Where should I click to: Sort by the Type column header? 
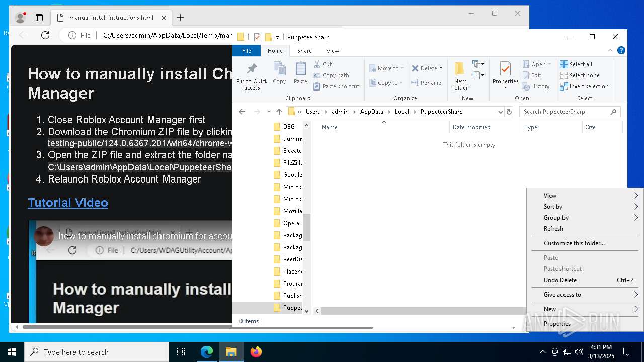[552, 127]
